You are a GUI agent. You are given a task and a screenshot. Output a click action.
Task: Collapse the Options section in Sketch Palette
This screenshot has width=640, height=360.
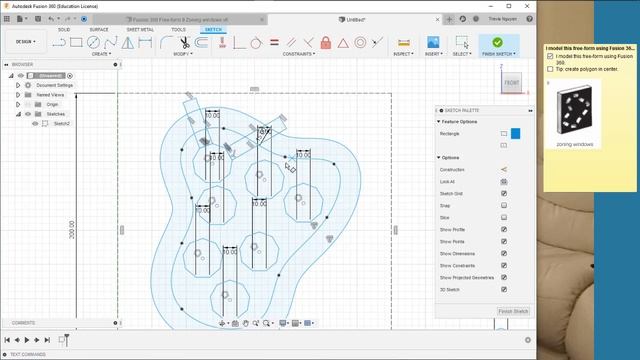[439, 158]
